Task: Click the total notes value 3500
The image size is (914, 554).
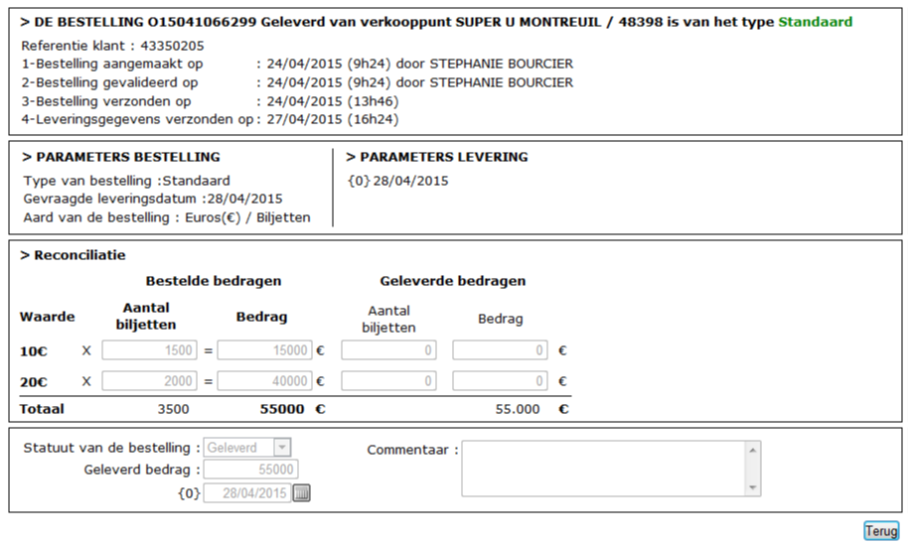Action: coord(173,409)
